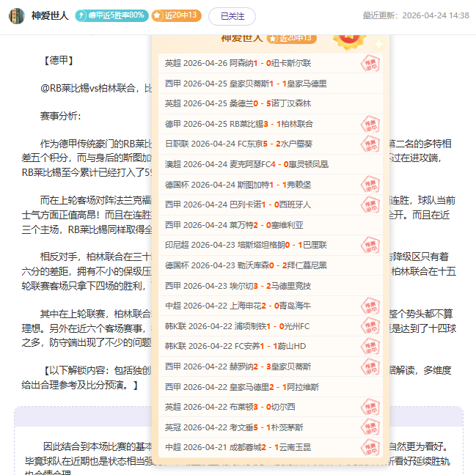Click hit stamp on FC东京 row
Viewport: 476px width, 475px height.
(x=370, y=144)
